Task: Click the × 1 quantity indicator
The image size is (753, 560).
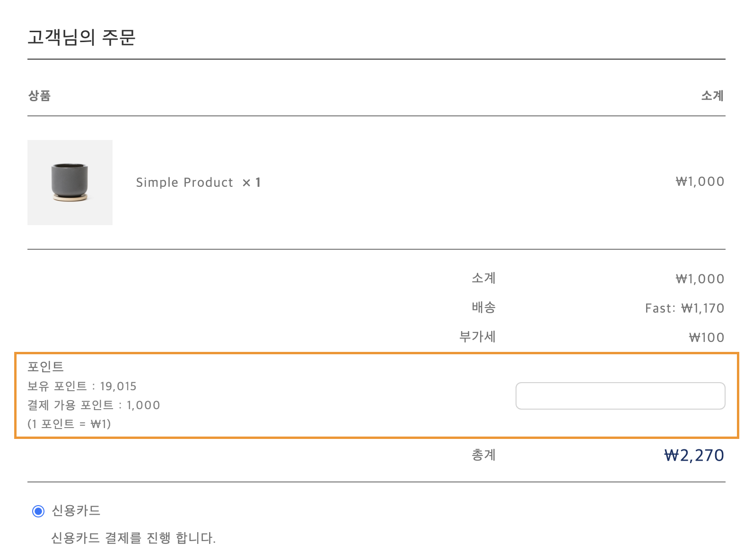Action: [252, 183]
